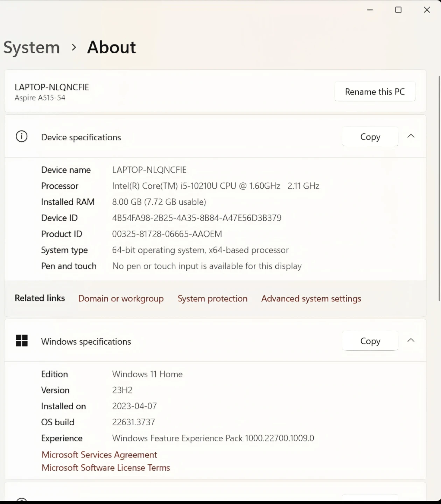Viewport: 441px width, 504px height.
Task: Open Microsoft Software License Terms link
Action: click(106, 468)
